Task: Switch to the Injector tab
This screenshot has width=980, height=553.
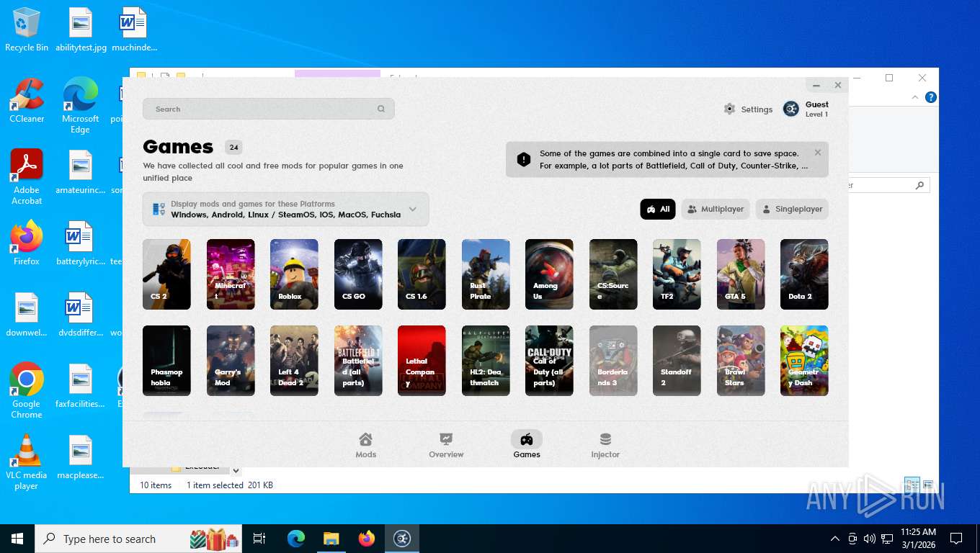Action: (x=605, y=445)
